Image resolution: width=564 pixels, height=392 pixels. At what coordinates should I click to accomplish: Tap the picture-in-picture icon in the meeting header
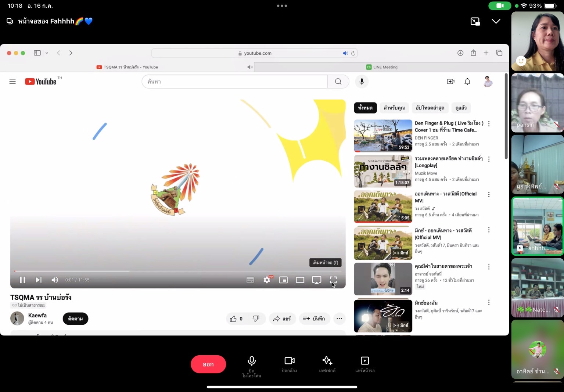point(475,21)
